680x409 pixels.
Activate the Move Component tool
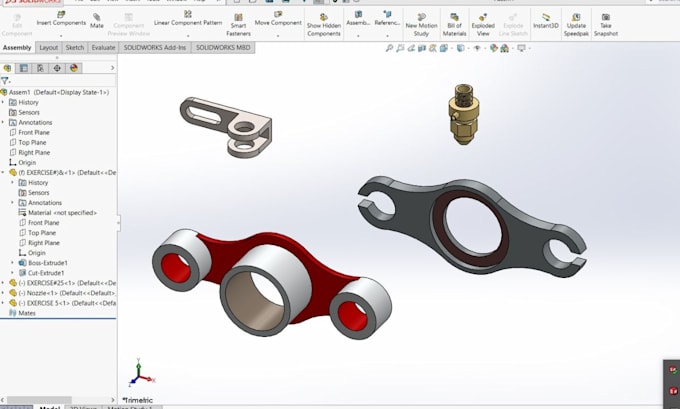(278, 19)
